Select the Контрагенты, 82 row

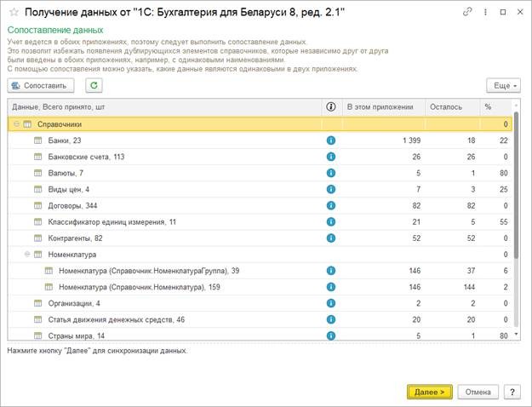[x=260, y=238]
